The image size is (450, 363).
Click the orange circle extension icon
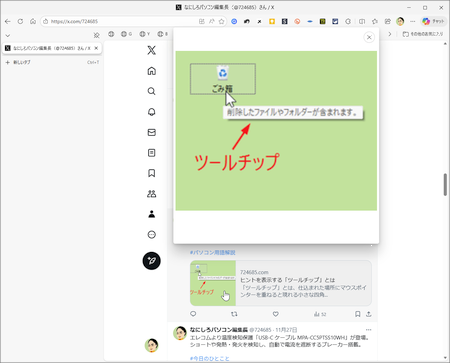[297, 21]
